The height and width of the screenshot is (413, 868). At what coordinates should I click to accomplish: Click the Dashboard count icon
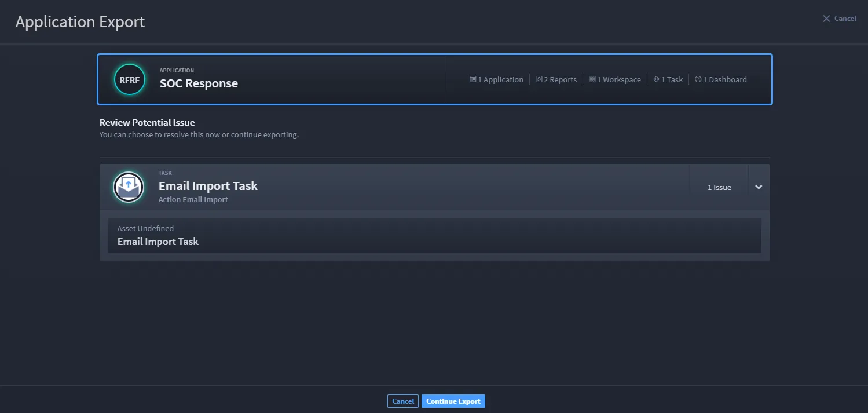(698, 79)
